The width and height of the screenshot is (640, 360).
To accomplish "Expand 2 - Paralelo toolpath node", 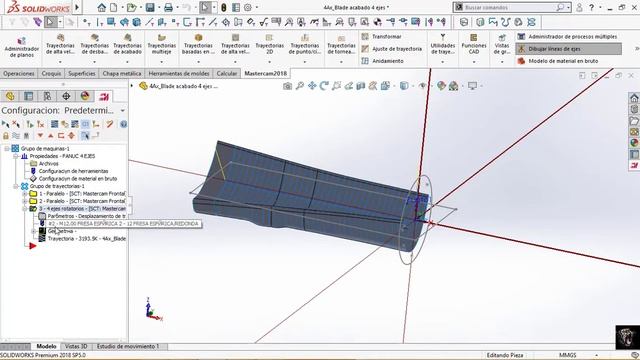I will pyautogui.click(x=24, y=201).
